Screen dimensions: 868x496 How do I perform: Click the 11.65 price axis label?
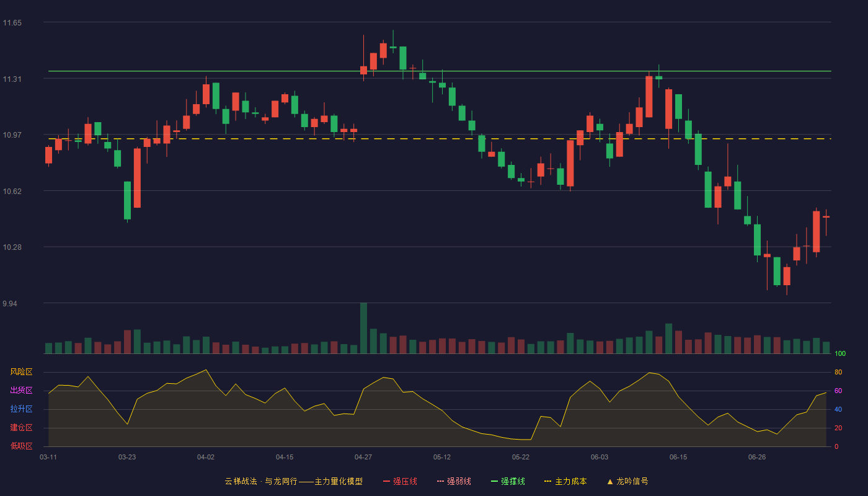click(x=12, y=23)
